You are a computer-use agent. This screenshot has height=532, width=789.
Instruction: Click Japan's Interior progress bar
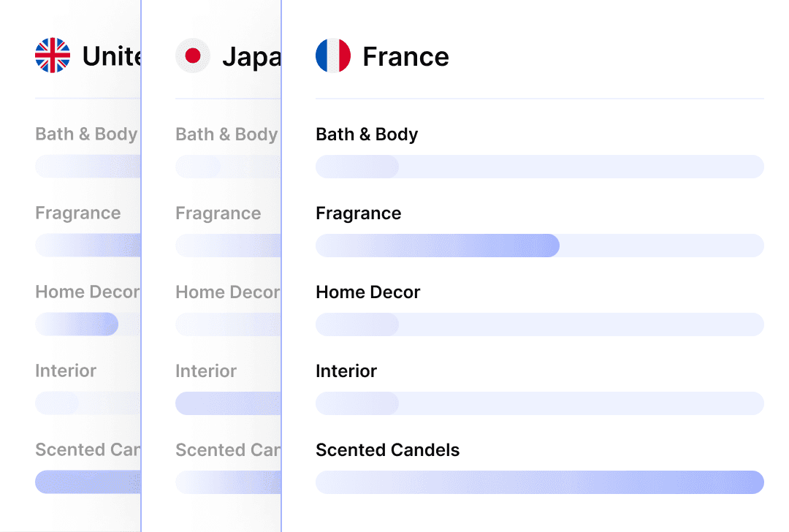point(228,403)
